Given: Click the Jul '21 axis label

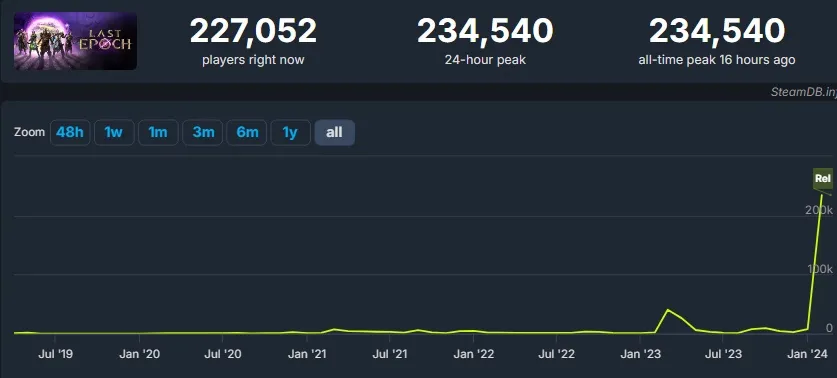Looking at the screenshot, I should [390, 353].
